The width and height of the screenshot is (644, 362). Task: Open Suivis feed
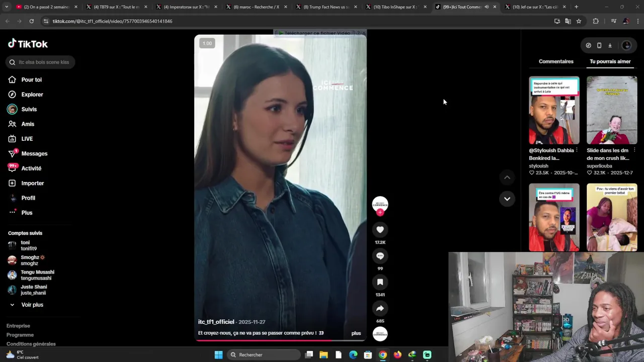(x=23, y=109)
